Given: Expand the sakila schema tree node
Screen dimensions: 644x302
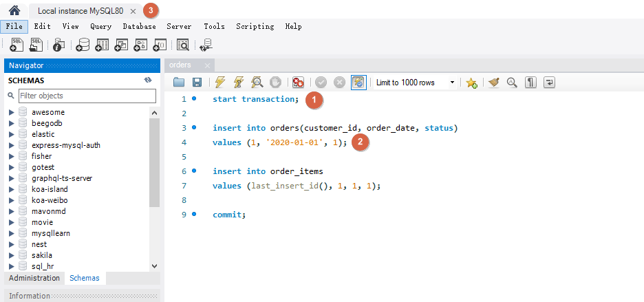Looking at the screenshot, I should tap(11, 255).
